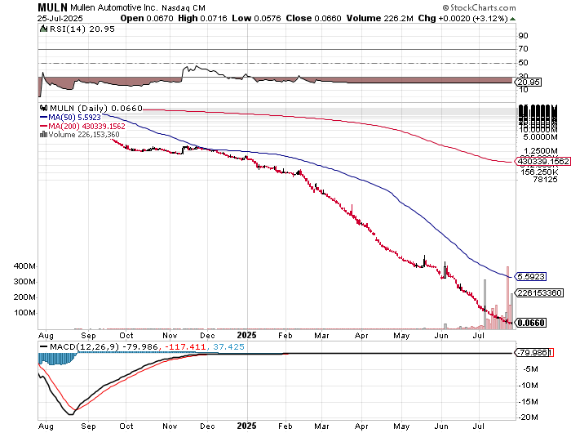Image resolution: width=571 pixels, height=433 pixels.
Task: Click the -10M label on MACD axis
Action: point(529,386)
